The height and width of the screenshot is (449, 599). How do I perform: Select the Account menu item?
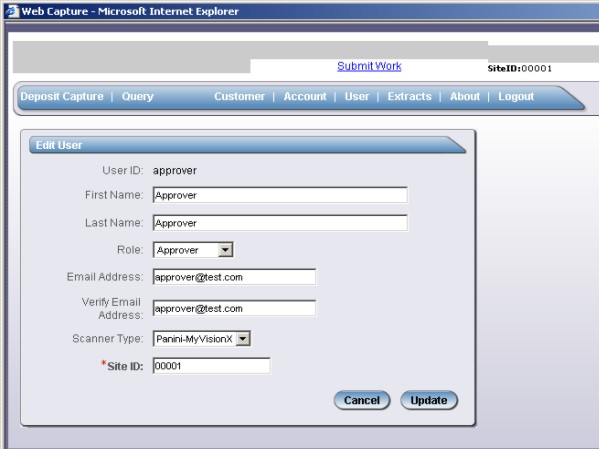coord(305,96)
